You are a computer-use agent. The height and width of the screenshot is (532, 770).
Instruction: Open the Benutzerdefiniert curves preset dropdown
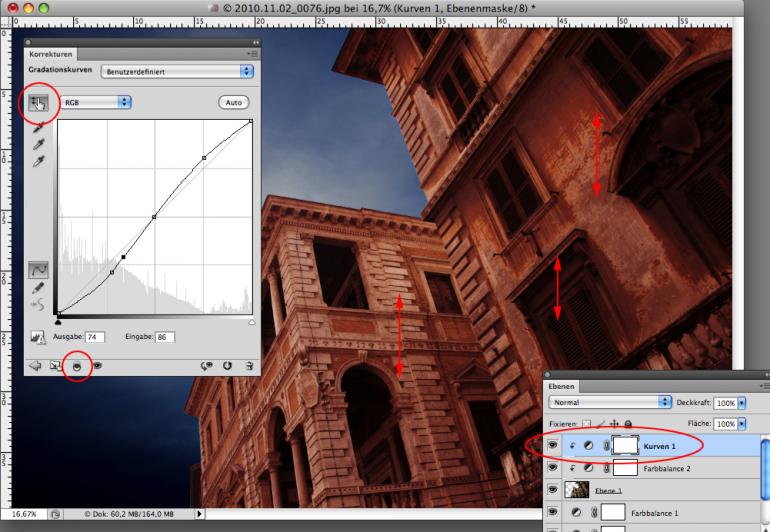[x=177, y=72]
